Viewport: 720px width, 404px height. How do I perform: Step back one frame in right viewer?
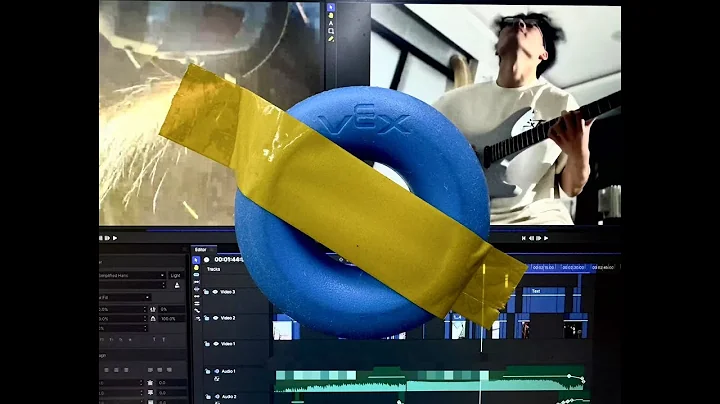coord(531,238)
